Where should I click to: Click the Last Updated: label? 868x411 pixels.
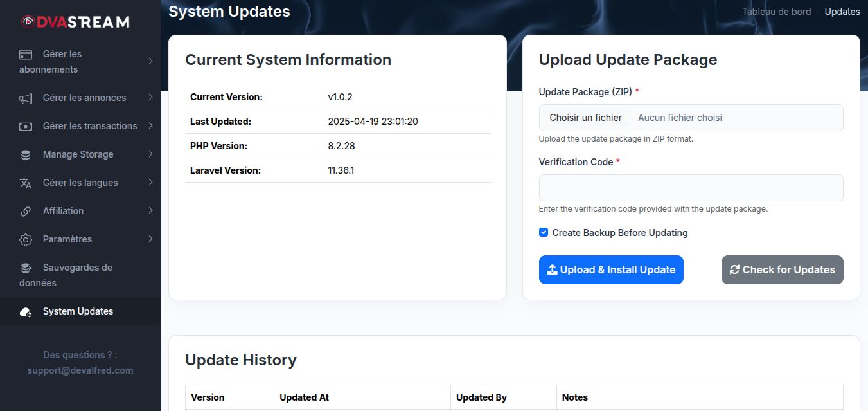(x=220, y=122)
